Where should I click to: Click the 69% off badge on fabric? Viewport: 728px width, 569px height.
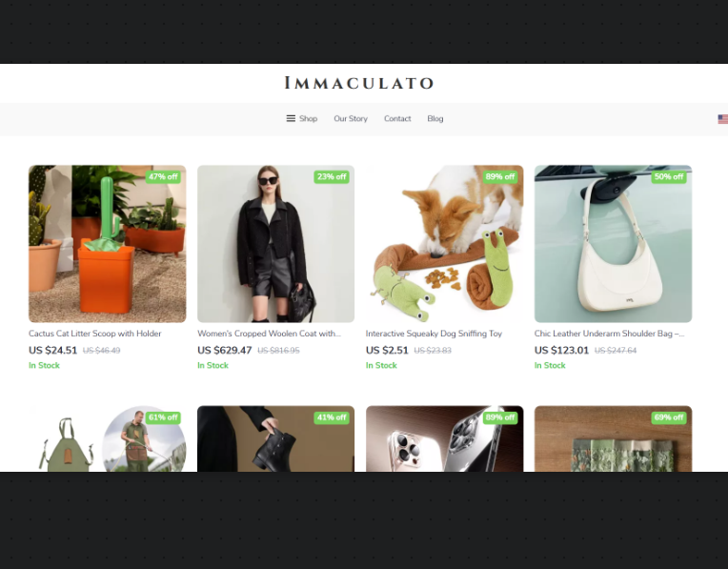[669, 417]
